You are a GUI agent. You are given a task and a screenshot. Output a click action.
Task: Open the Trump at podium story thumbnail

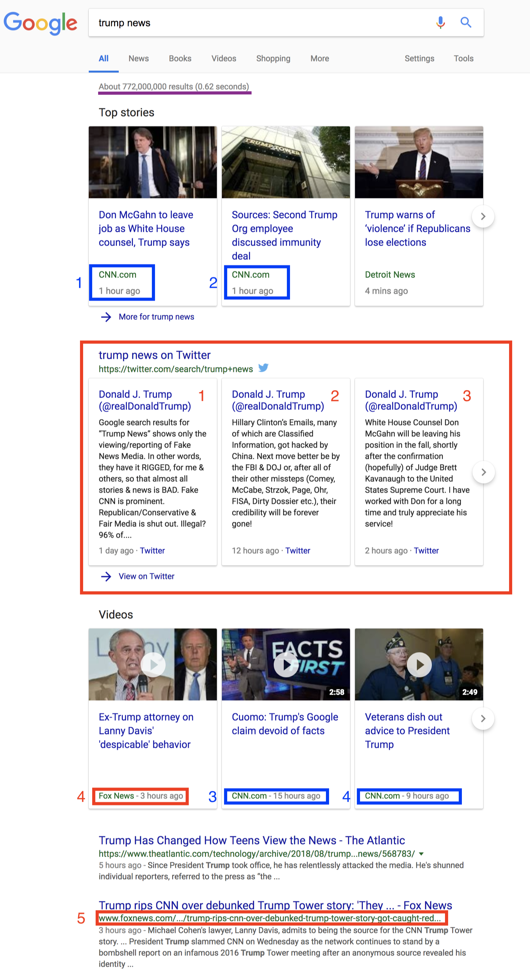point(419,162)
